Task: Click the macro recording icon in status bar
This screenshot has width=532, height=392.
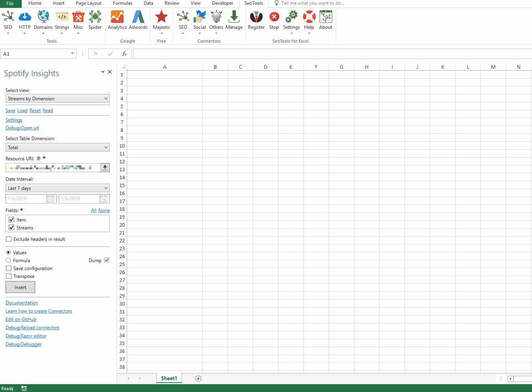Action: (24, 388)
